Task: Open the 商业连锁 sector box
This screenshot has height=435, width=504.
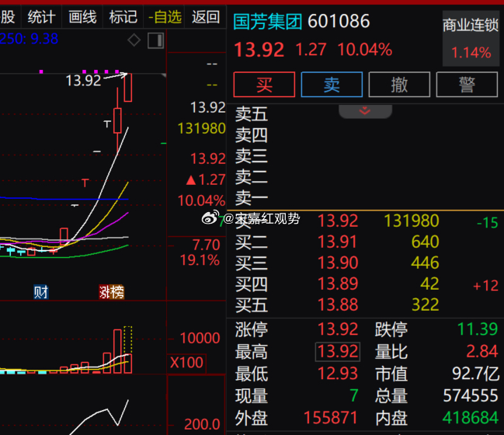Action: click(x=471, y=39)
